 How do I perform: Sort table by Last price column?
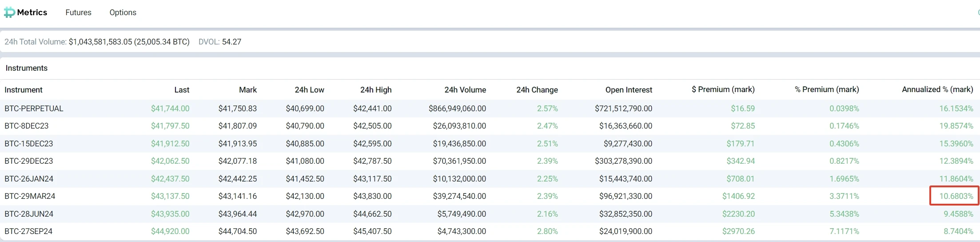click(x=182, y=90)
